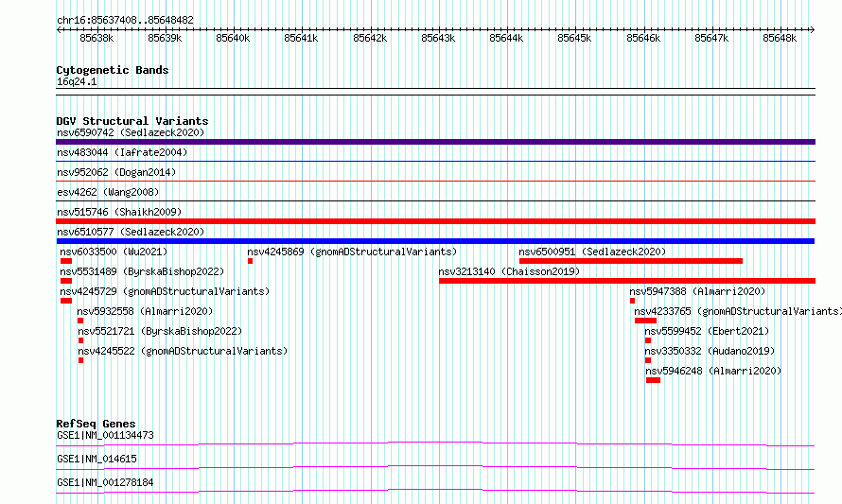Image resolution: width=842 pixels, height=504 pixels.
Task: Open nsv5946248 (Almarri2020) label
Action: (713, 371)
